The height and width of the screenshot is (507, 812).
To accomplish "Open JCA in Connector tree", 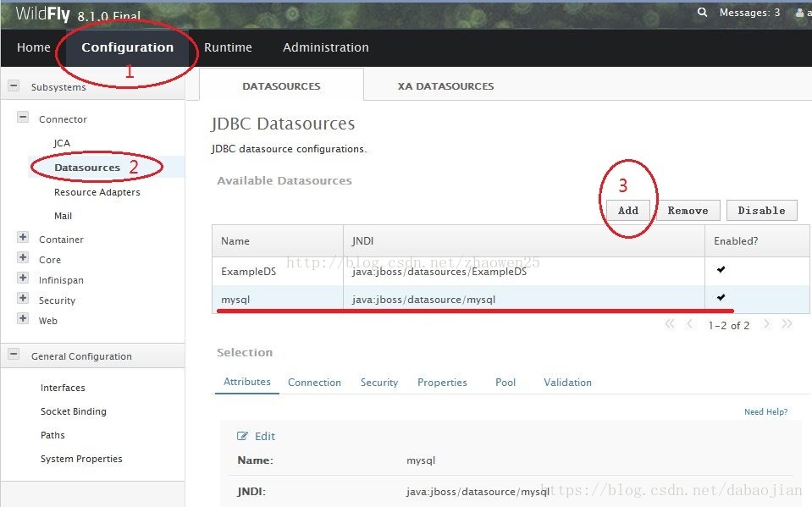I will 62,143.
